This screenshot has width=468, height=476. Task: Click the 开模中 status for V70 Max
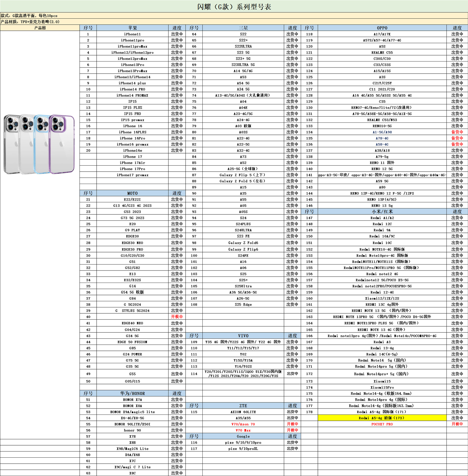pyautogui.click(x=292, y=430)
